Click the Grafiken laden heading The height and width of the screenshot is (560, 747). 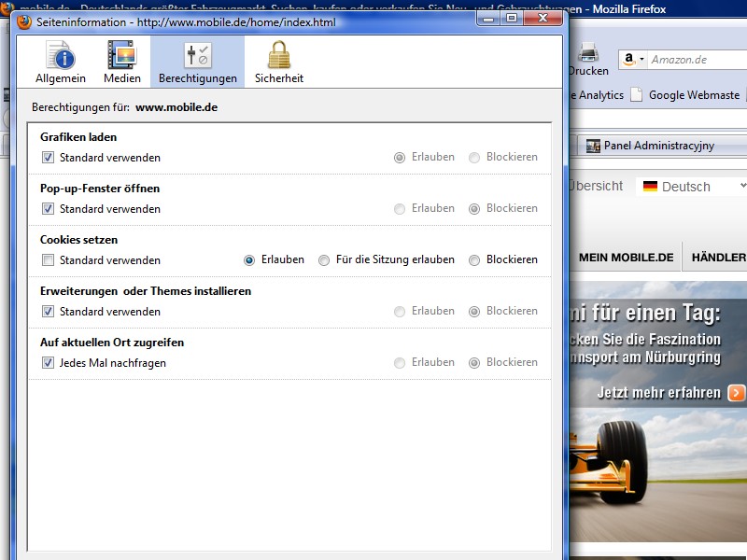tap(78, 137)
